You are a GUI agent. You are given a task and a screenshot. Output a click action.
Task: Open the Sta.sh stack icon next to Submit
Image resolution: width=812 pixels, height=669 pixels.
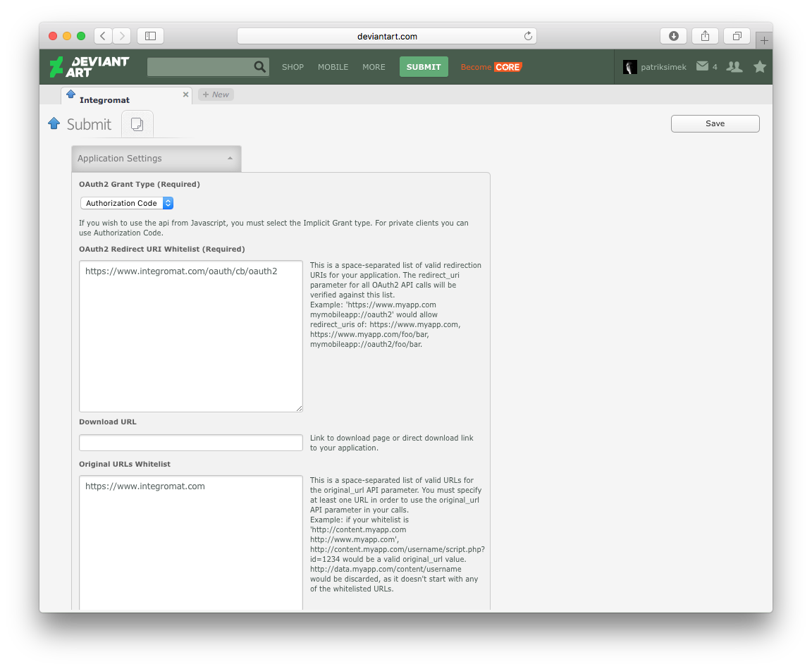(137, 124)
